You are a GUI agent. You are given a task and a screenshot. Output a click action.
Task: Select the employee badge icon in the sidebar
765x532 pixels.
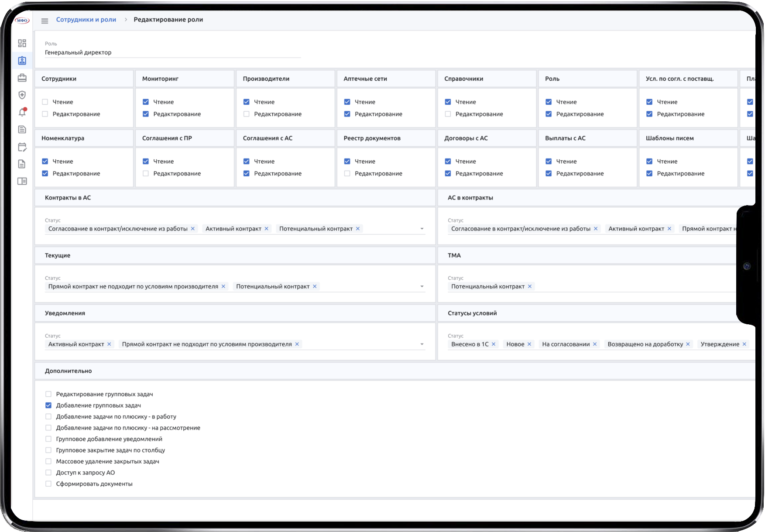tap(22, 61)
